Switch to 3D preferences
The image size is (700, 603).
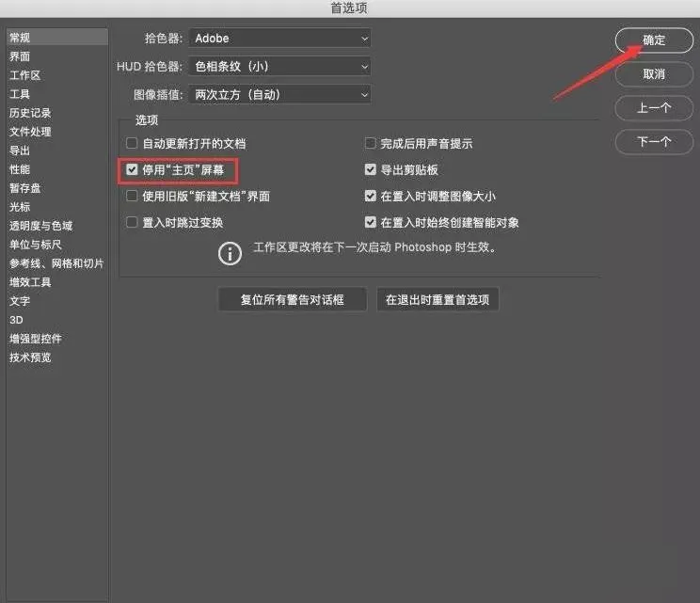[17, 320]
